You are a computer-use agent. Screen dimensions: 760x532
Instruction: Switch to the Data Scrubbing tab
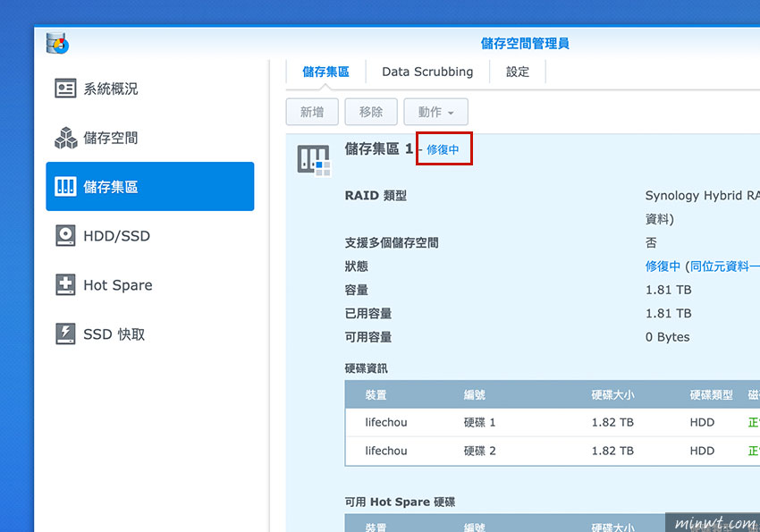(x=426, y=72)
